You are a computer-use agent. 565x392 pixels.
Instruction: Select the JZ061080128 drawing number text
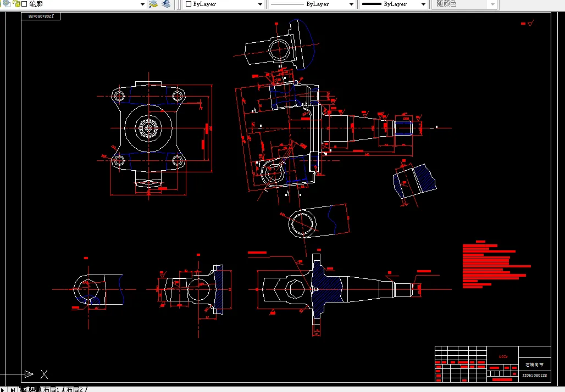(x=534, y=375)
